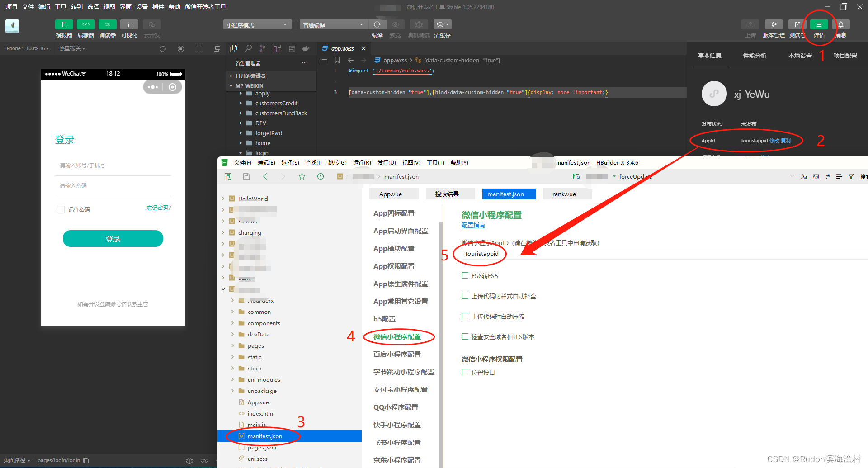Close the app.wxss editor tab

click(363, 48)
